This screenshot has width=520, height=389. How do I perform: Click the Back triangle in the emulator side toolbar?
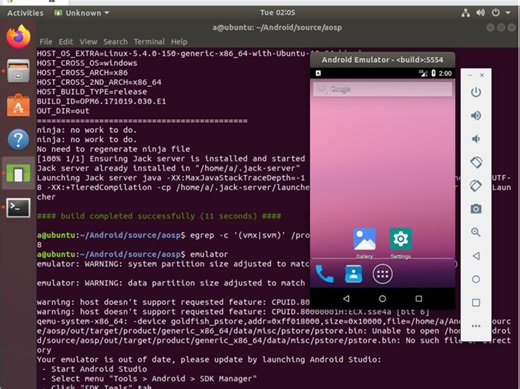click(476, 256)
